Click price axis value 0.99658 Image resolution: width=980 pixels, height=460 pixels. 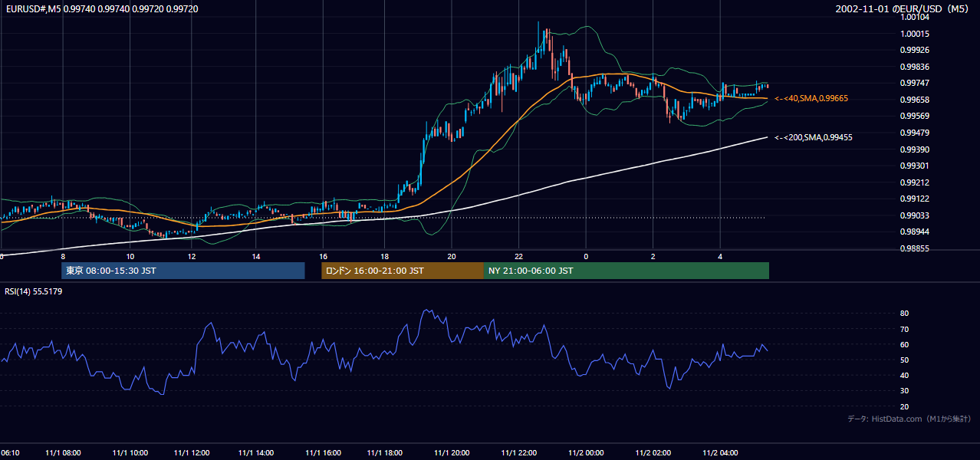[914, 100]
